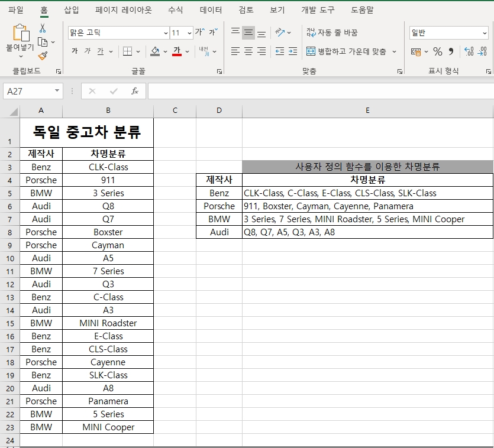Switch to the 수식 (Formulas) tab
Image resolution: width=494 pixels, height=448 pixels.
tap(176, 10)
